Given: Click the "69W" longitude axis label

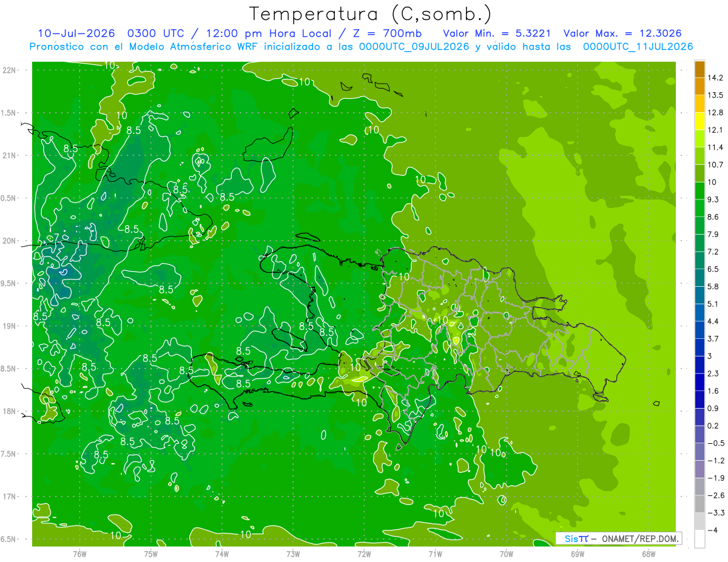Looking at the screenshot, I should coord(578,555).
